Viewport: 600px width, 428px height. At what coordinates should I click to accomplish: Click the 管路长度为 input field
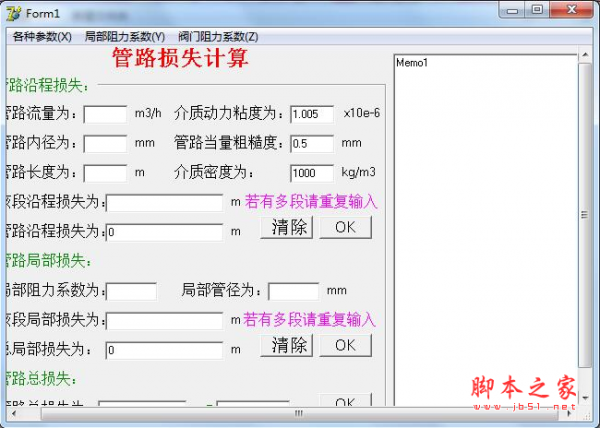(105, 173)
